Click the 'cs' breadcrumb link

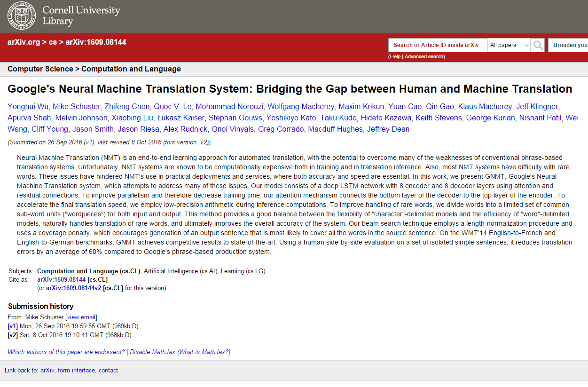pyautogui.click(x=53, y=42)
